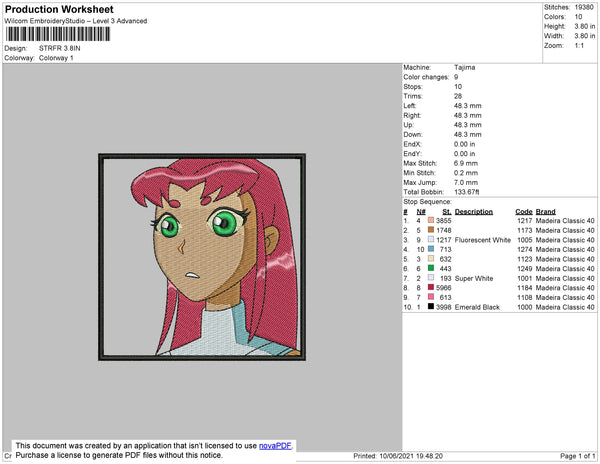The height and width of the screenshot is (464, 600).
Task: Click the Max Jump value 7.0 mm
Action: (x=466, y=182)
